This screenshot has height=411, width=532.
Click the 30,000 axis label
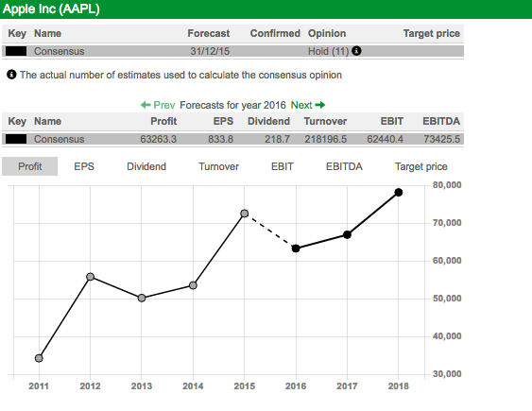[447, 374]
